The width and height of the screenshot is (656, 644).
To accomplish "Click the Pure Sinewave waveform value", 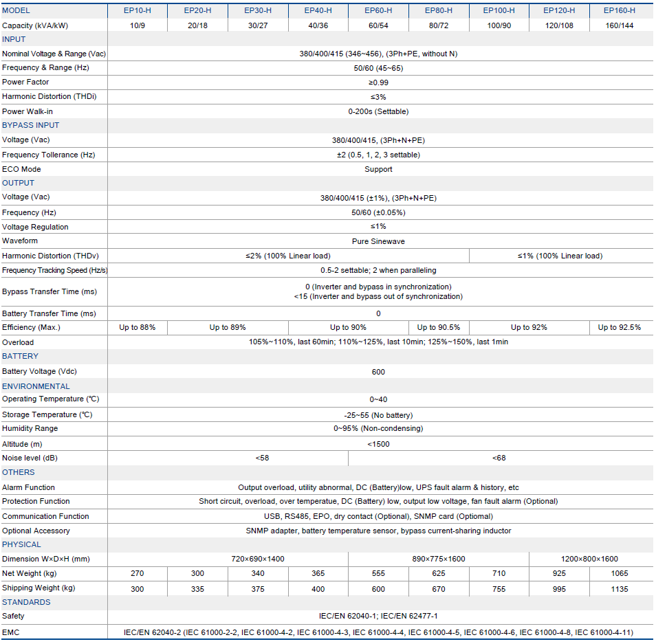I will (x=378, y=241).
